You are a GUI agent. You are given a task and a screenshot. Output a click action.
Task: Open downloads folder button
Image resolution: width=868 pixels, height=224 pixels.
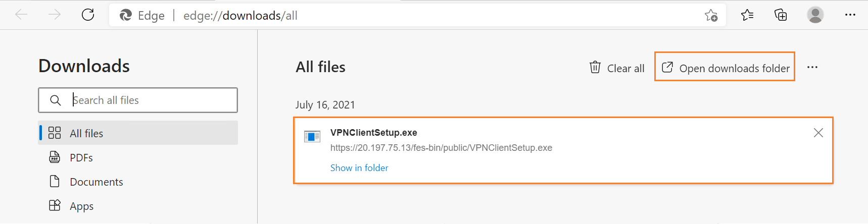point(725,68)
